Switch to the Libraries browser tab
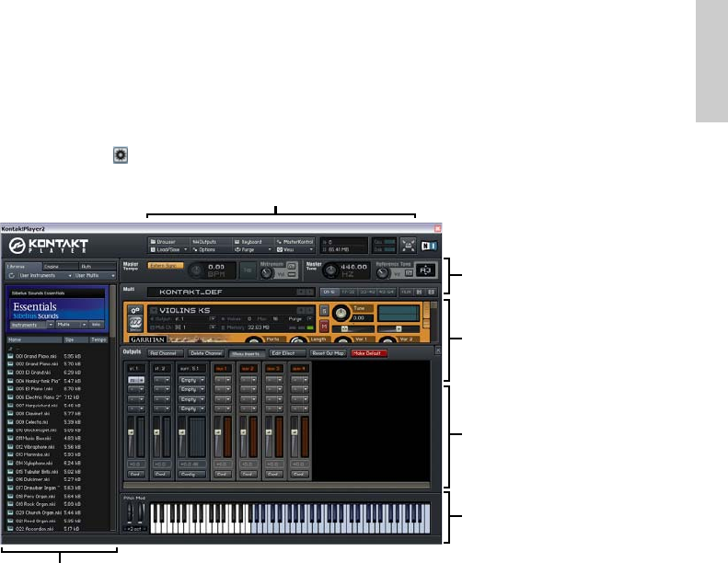Viewport: 728px width, 563px height. (24, 267)
